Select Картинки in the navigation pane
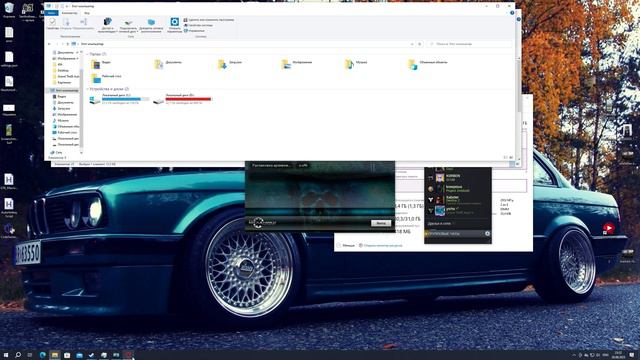This screenshot has width=640, height=360. coord(62,82)
